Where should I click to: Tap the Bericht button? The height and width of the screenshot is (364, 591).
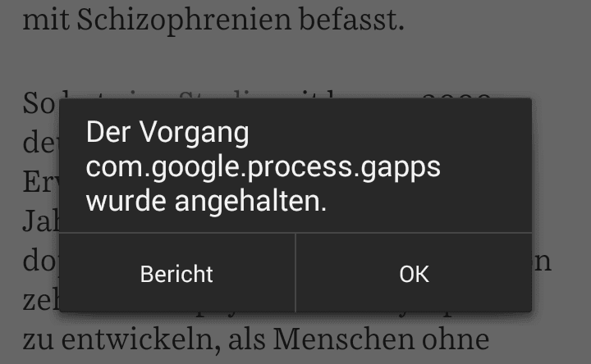click(x=176, y=273)
